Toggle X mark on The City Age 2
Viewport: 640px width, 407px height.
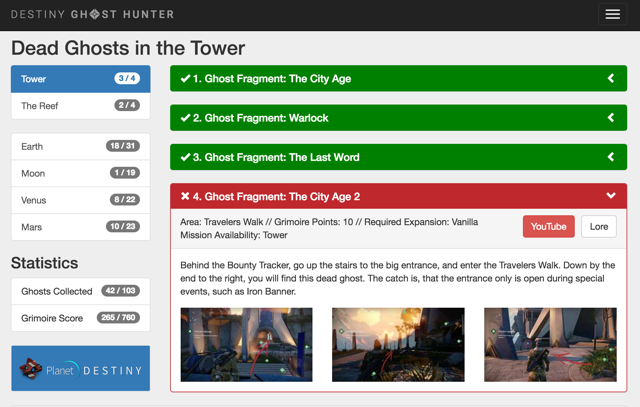[x=185, y=196]
